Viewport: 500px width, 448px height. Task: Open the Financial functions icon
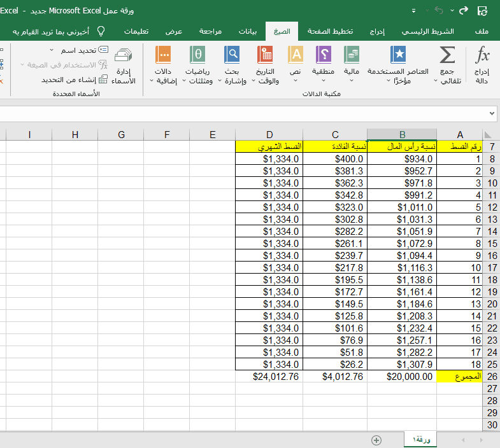pyautogui.click(x=352, y=55)
